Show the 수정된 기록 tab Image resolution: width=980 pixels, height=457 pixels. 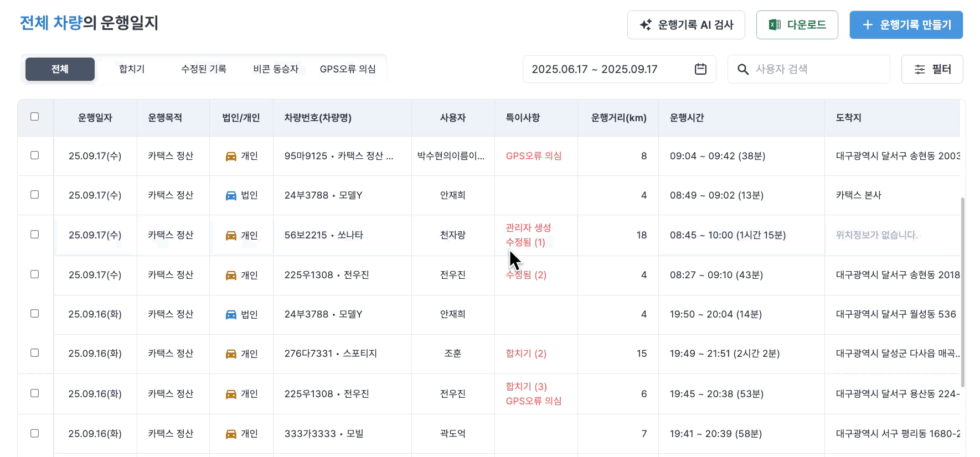tap(204, 69)
